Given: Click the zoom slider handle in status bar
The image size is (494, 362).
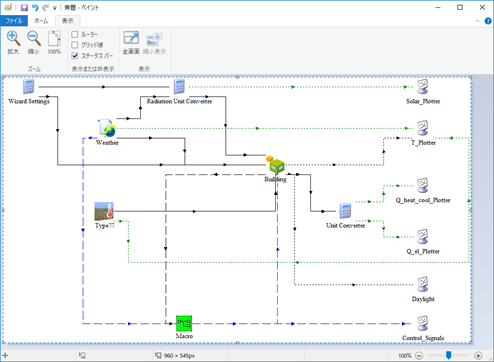Looking at the screenshot, I should click(449, 355).
